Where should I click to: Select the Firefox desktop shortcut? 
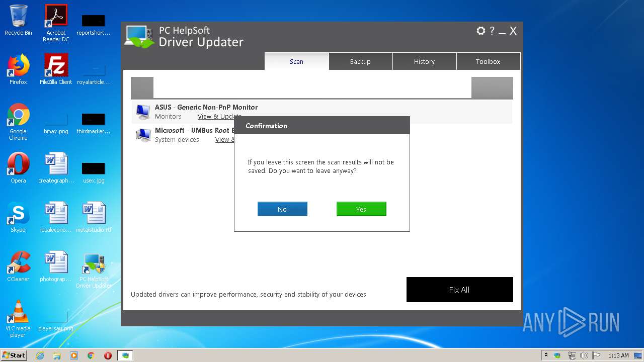coord(18,69)
